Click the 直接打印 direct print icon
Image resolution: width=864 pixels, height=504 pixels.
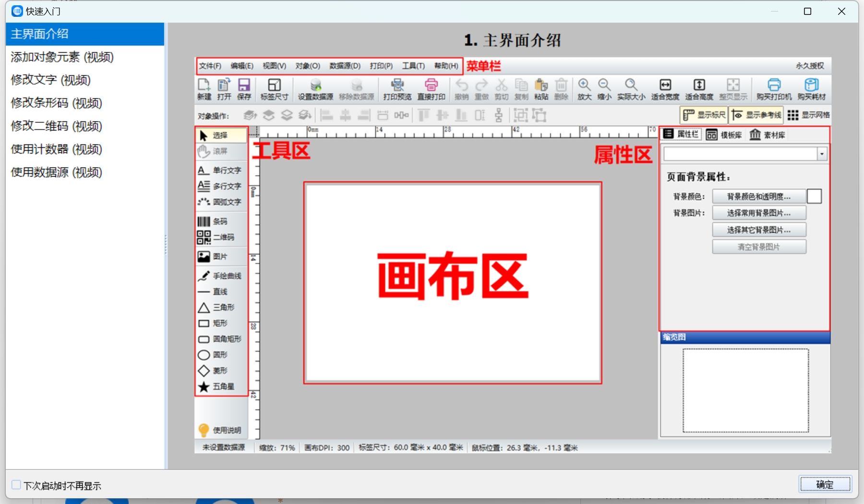(432, 89)
